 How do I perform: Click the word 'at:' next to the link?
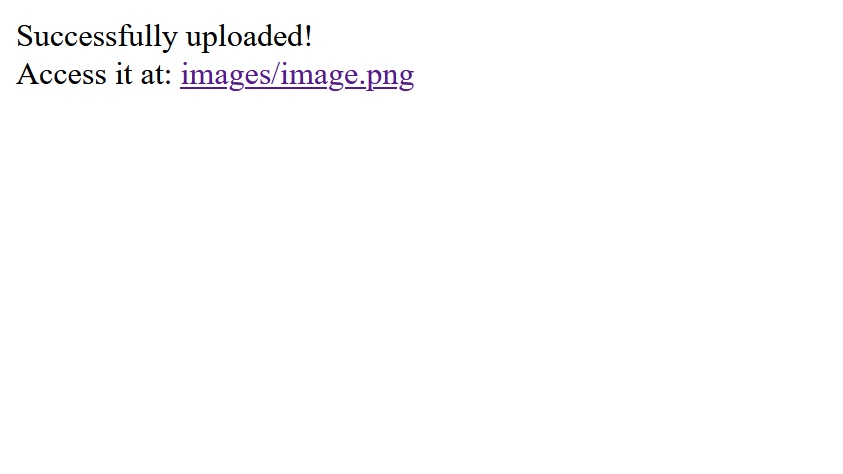click(x=156, y=74)
